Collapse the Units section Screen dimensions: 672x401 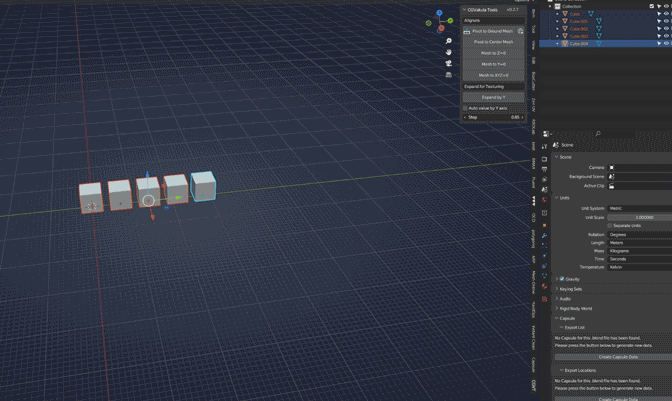557,198
